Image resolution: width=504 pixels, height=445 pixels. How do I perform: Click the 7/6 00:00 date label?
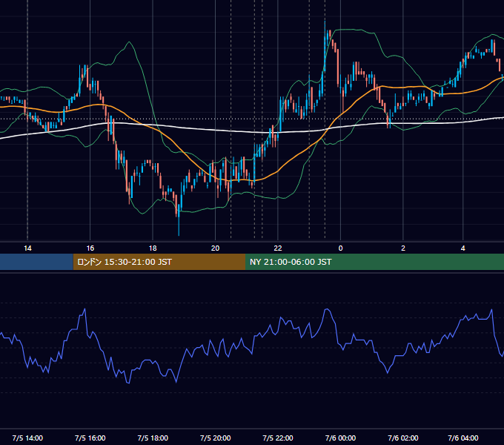(340, 438)
